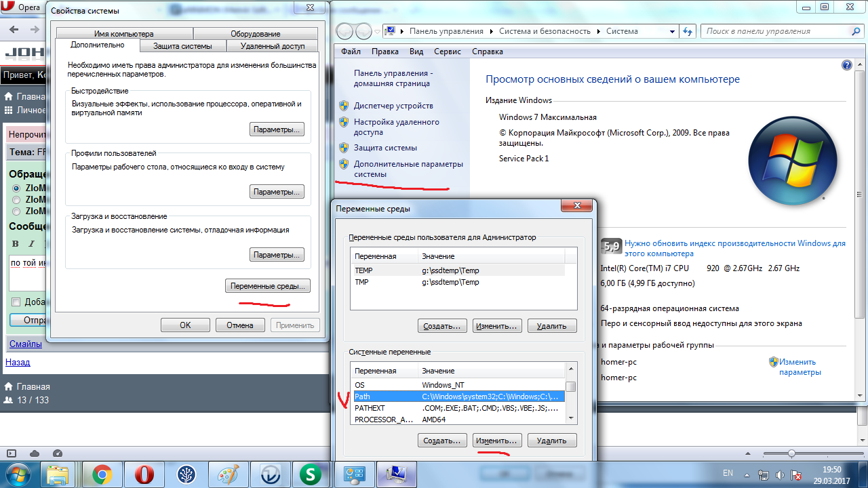Click the 5,9 performance index badge

click(611, 247)
